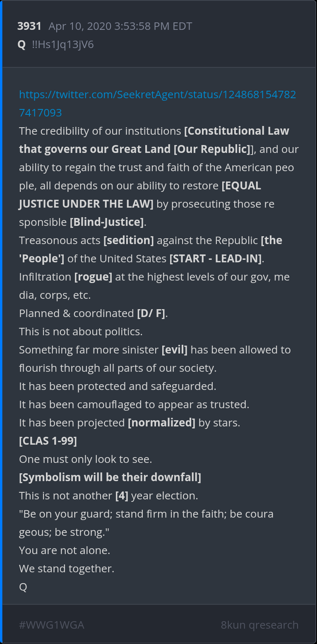Click the bold "[evil]" word
Viewport: 317px width, 644px height.
[174, 350]
